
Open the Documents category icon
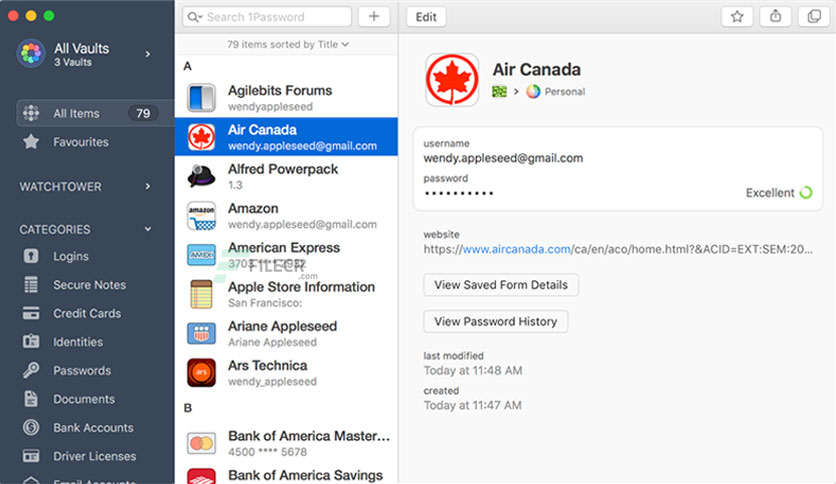click(31, 399)
